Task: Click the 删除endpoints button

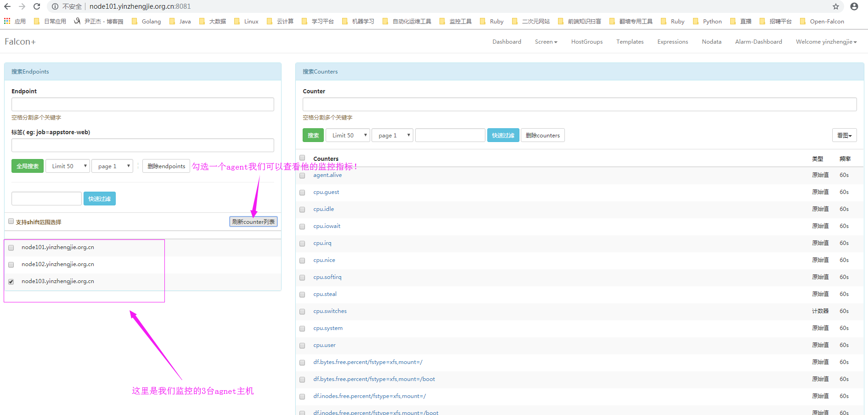Action: [166, 166]
